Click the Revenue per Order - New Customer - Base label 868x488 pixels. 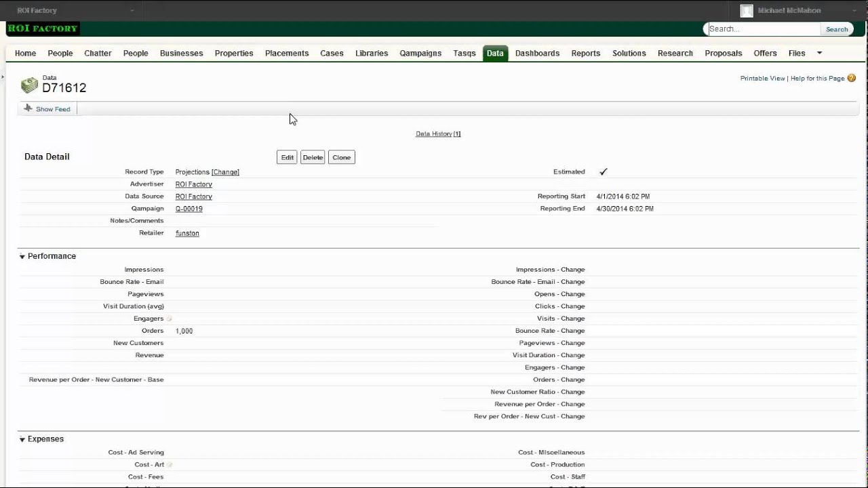point(96,380)
